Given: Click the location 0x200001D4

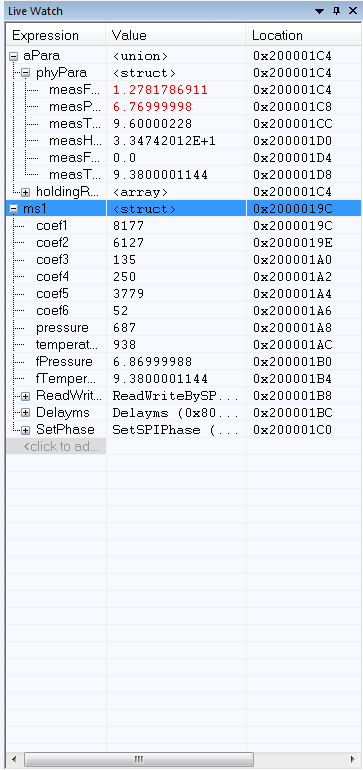Looking at the screenshot, I should [292, 158].
